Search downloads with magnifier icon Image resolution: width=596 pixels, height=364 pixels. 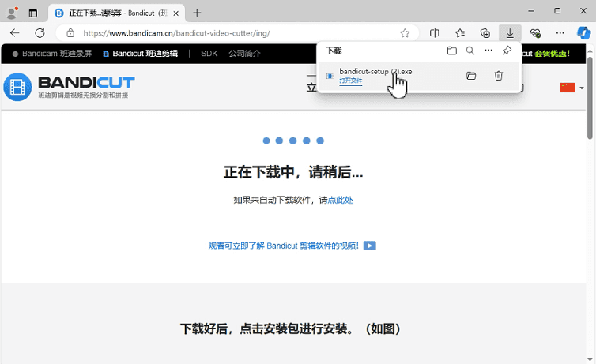coord(470,51)
